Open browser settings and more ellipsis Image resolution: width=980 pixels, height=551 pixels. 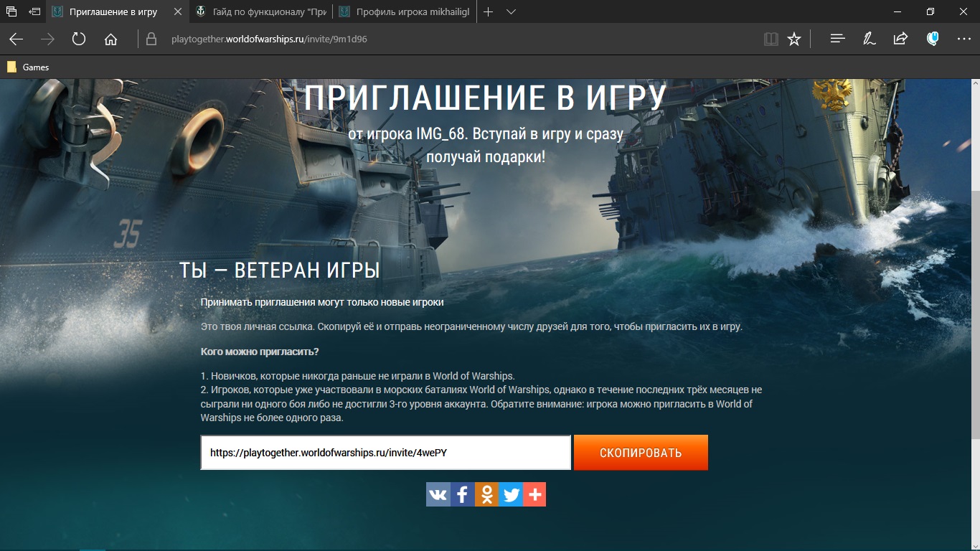click(x=964, y=39)
